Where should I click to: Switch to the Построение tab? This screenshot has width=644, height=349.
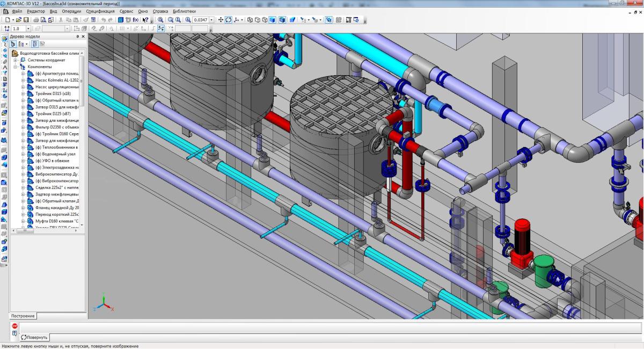point(23,316)
